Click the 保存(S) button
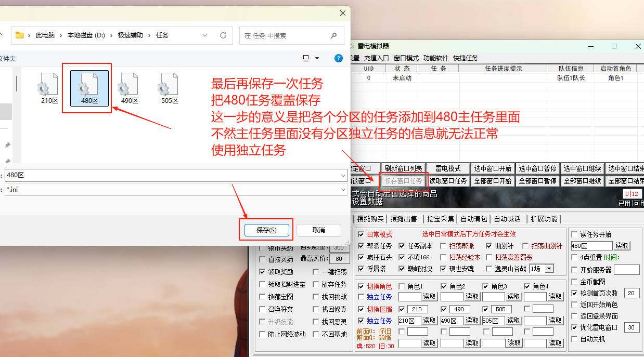This screenshot has height=357, width=644. point(267,230)
